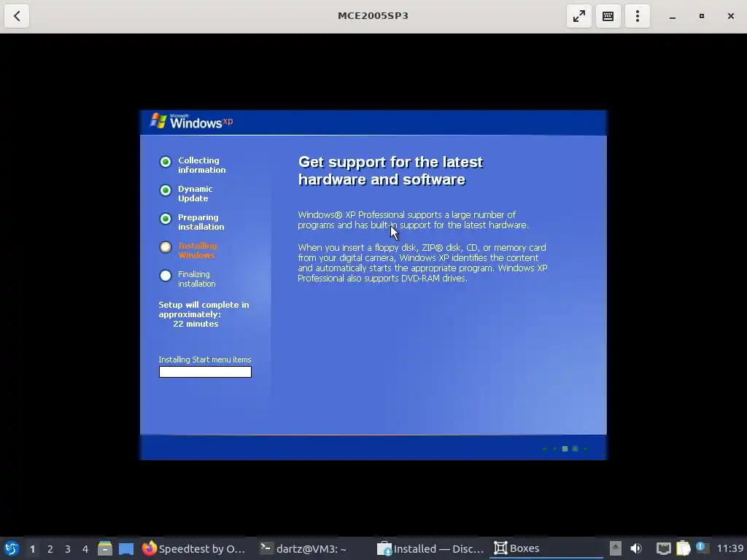Viewport: 747px width, 560px height.
Task: Click the eject/removable media tray icon
Action: tap(616, 548)
